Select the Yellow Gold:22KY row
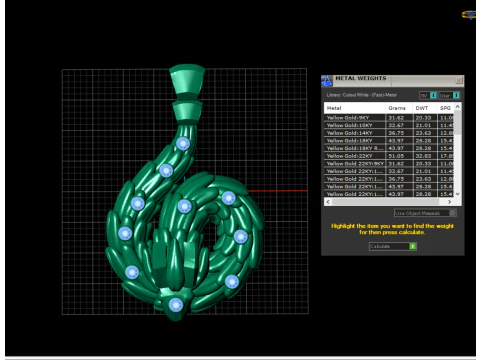480x360 pixels. click(x=389, y=156)
